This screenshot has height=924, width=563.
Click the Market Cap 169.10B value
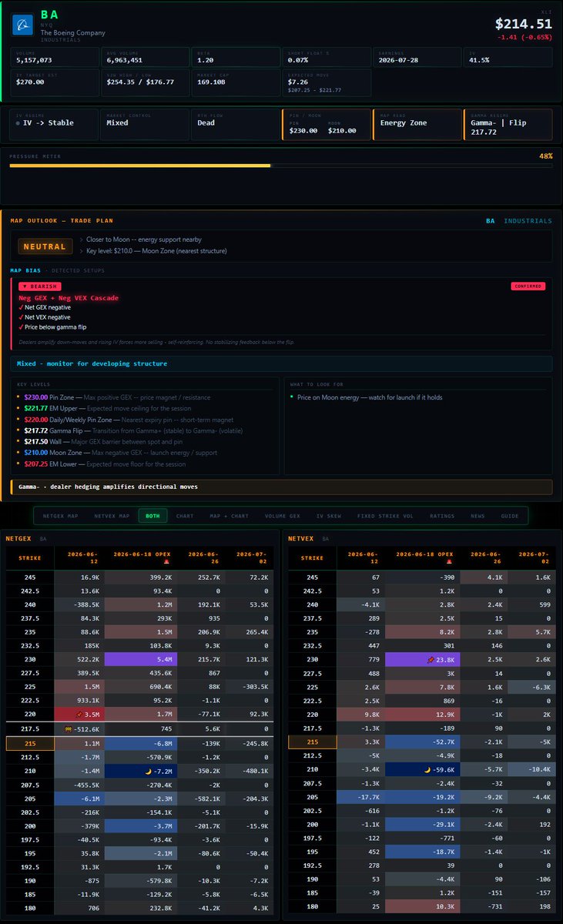point(211,81)
